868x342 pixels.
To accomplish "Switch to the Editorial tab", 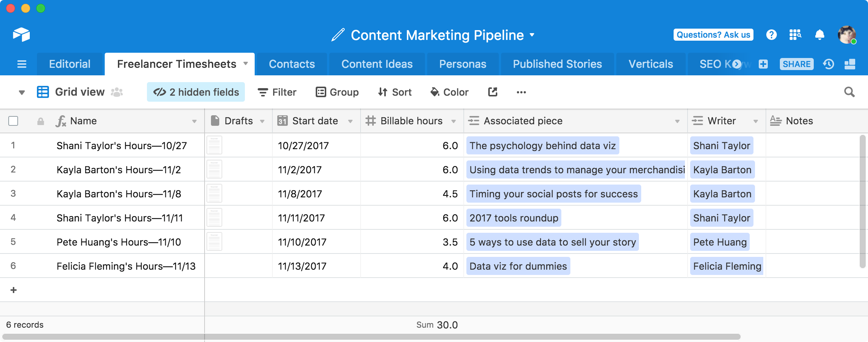I will [x=70, y=64].
